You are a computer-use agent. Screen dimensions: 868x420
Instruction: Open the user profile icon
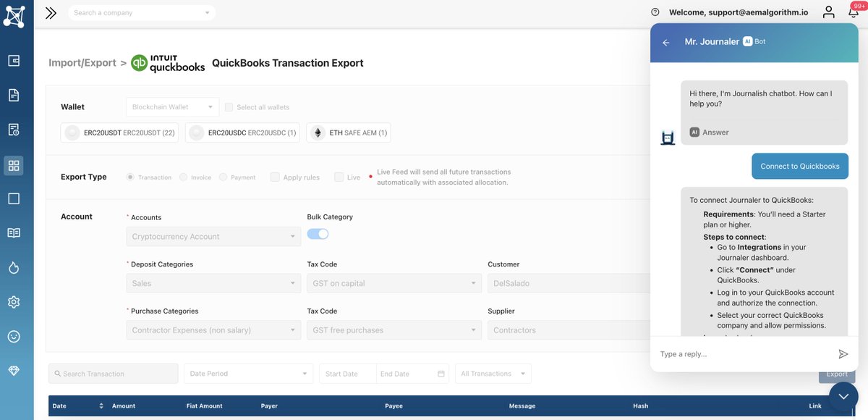click(829, 12)
